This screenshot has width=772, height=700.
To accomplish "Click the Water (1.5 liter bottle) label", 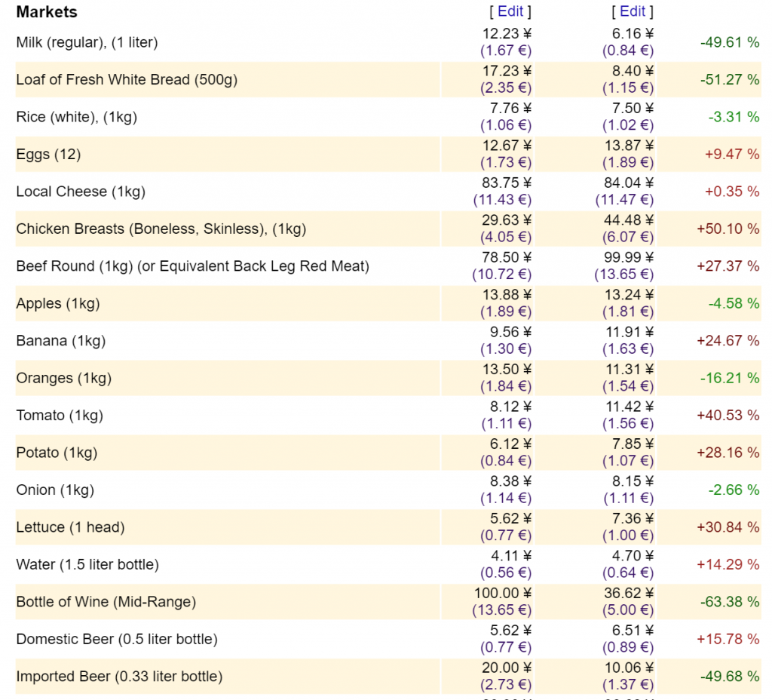I will [x=87, y=564].
